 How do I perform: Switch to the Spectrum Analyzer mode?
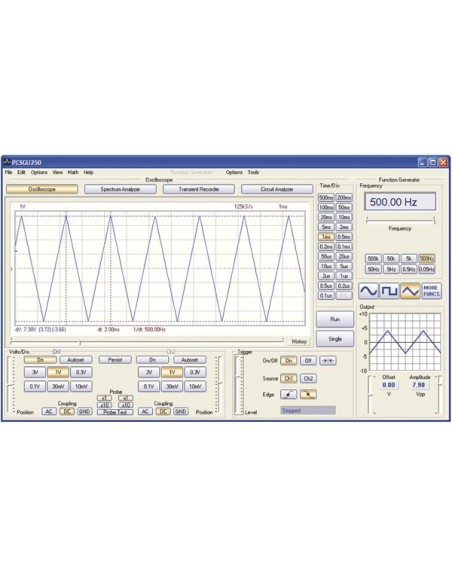click(120, 189)
